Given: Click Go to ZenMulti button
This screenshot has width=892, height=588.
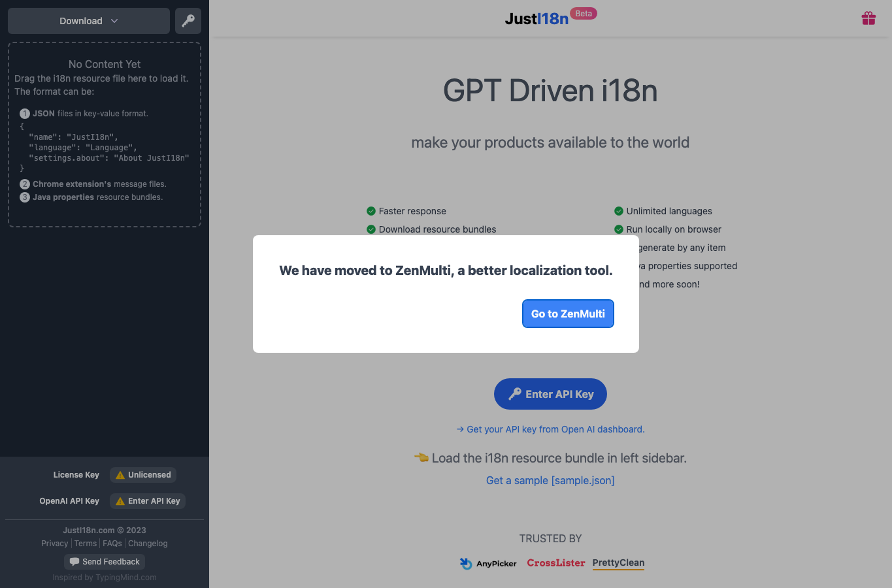Looking at the screenshot, I should (x=568, y=314).
